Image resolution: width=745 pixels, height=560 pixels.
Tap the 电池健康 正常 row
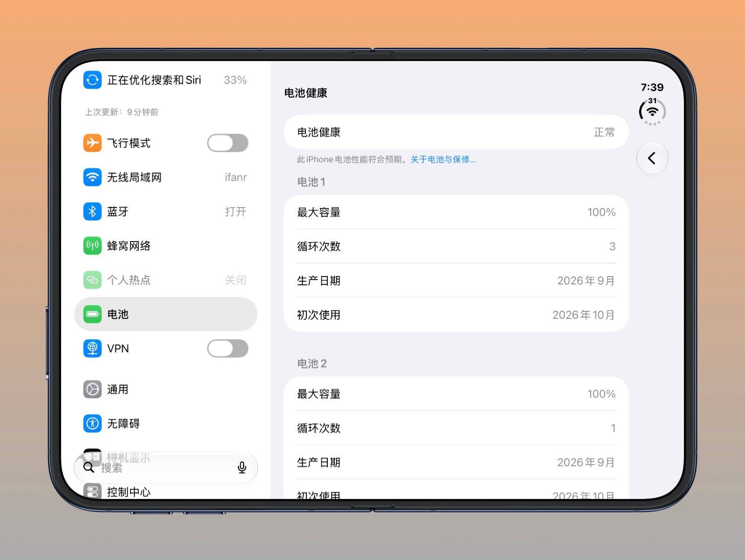pyautogui.click(x=456, y=132)
